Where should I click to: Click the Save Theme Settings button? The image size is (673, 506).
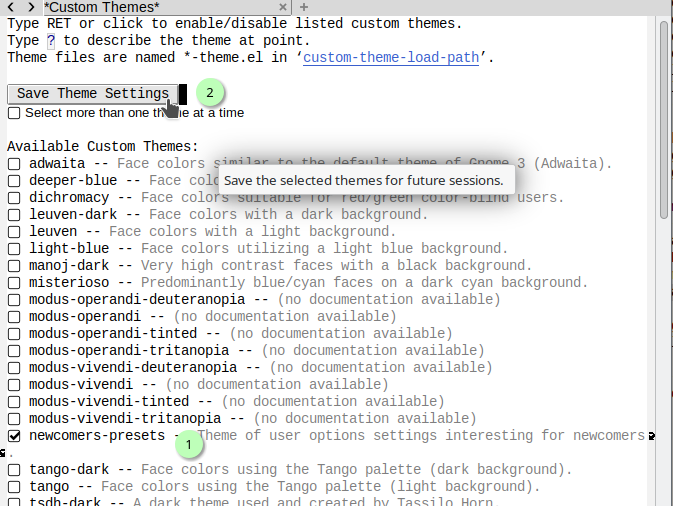(x=92, y=93)
